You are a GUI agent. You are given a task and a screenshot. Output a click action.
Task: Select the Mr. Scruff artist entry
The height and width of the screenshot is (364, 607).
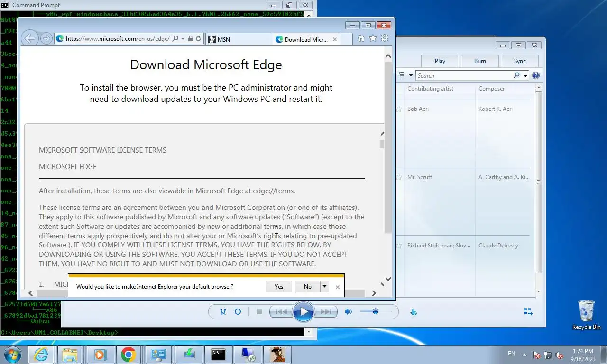point(420,177)
